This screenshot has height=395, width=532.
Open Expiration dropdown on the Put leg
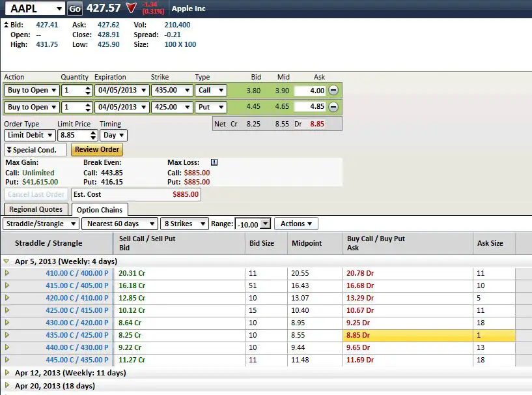click(122, 107)
